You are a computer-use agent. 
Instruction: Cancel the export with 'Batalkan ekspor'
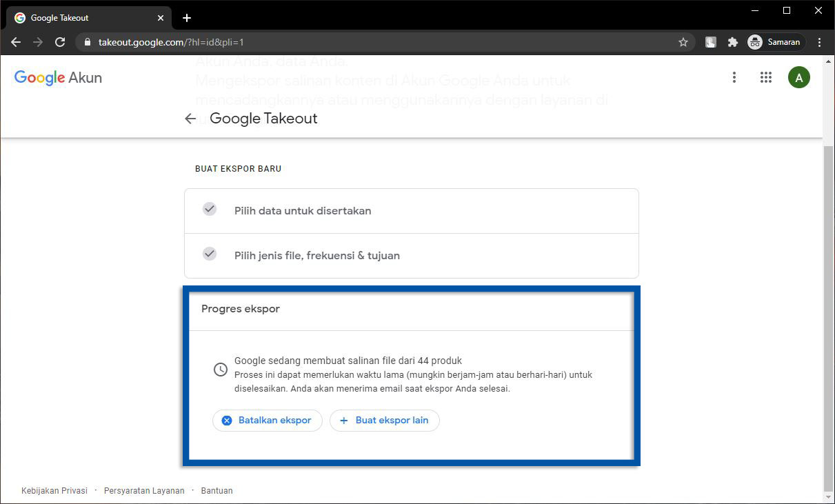[267, 421]
